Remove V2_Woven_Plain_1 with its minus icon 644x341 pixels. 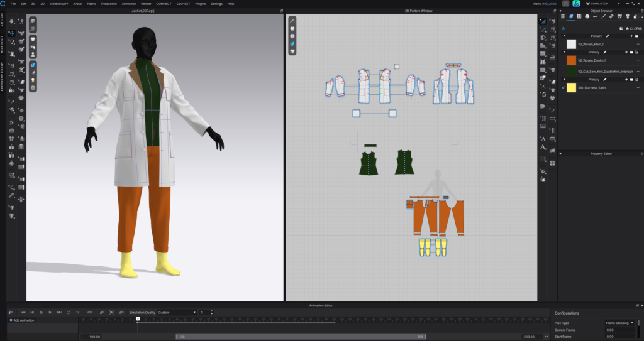pos(638,44)
